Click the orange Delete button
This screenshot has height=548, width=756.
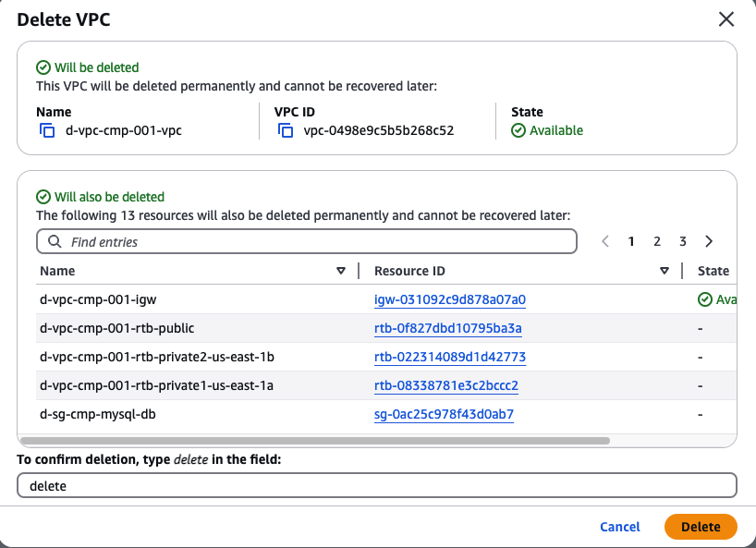pyautogui.click(x=700, y=527)
